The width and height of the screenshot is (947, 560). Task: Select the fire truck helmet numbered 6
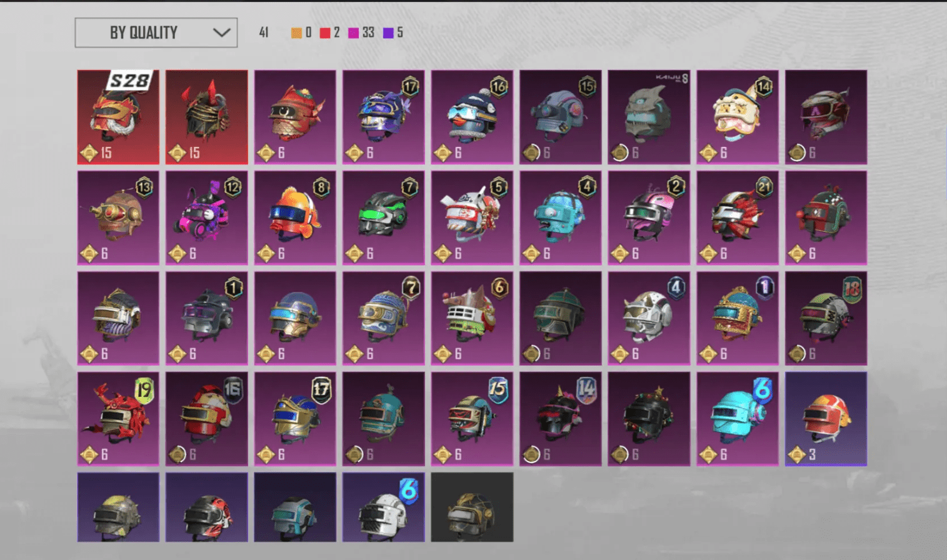[x=472, y=318]
